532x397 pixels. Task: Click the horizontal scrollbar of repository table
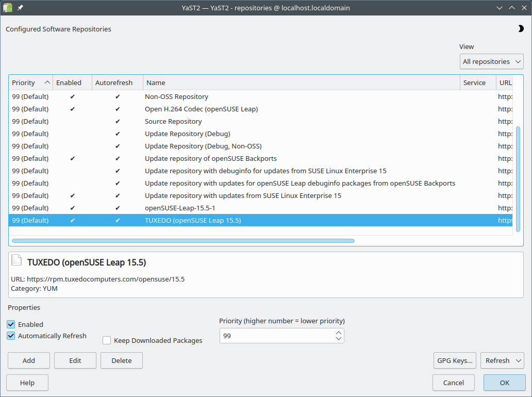tap(183, 241)
